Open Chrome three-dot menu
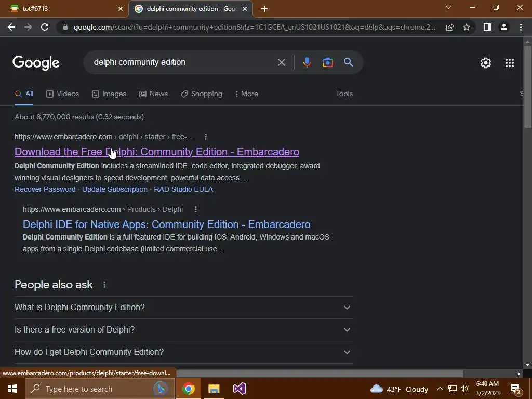Screen dimensions: 532x399 pyautogui.click(x=521, y=27)
